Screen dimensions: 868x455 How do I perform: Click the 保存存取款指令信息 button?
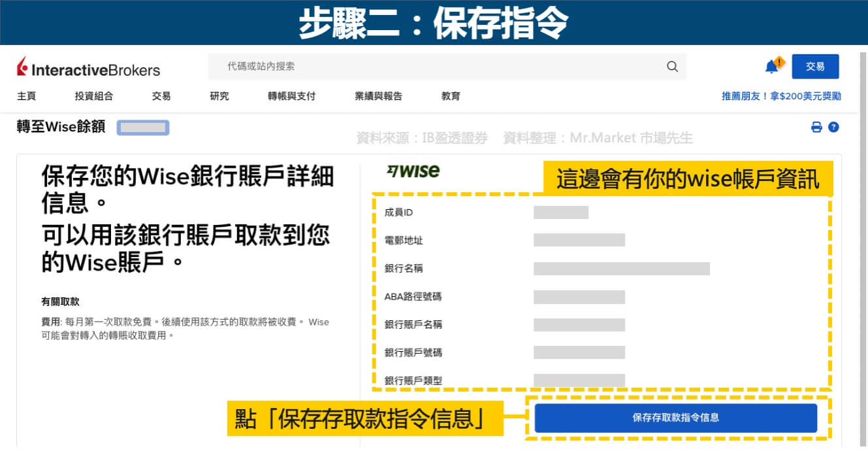pos(676,418)
